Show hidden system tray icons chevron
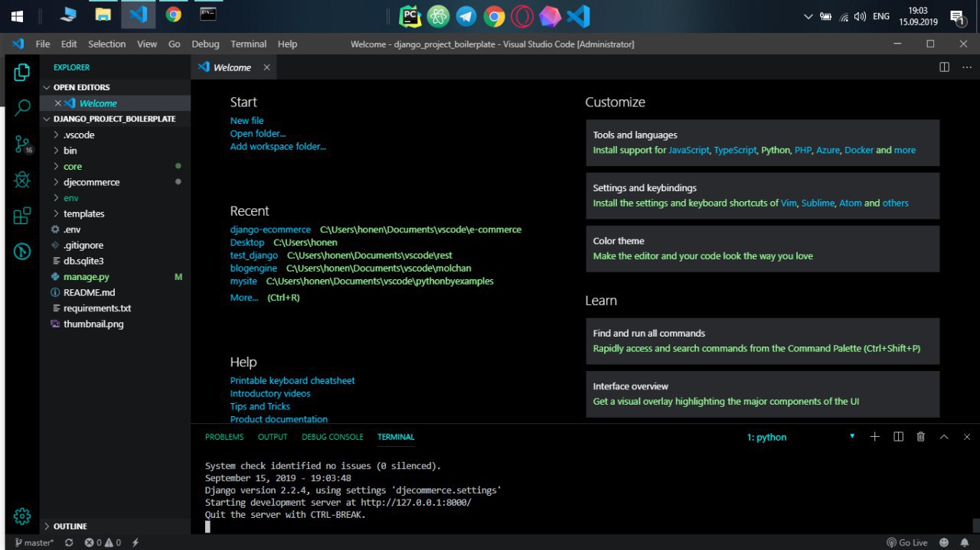This screenshot has width=980, height=550. pos(808,15)
